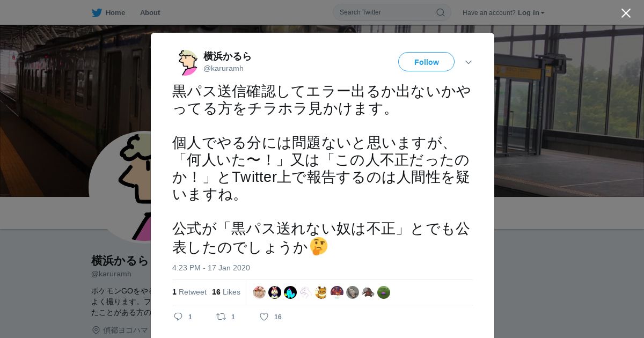
Task: Open the About menu item
Action: [x=150, y=12]
